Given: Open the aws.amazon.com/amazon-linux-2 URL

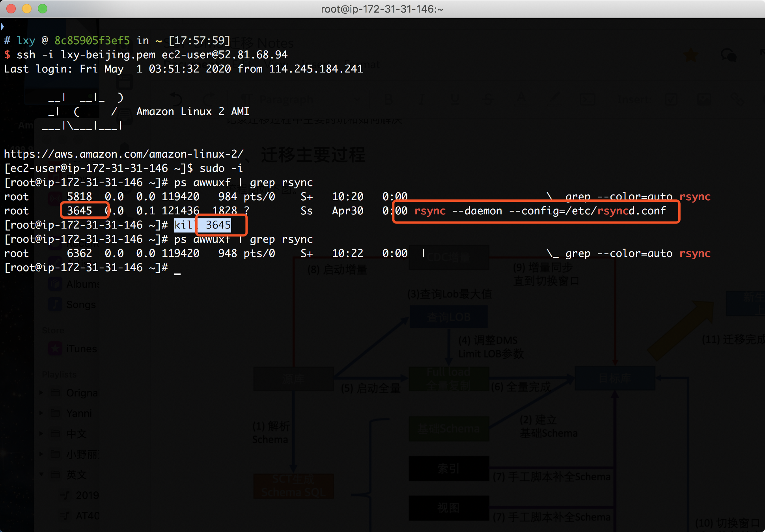Looking at the screenshot, I should pos(123,154).
